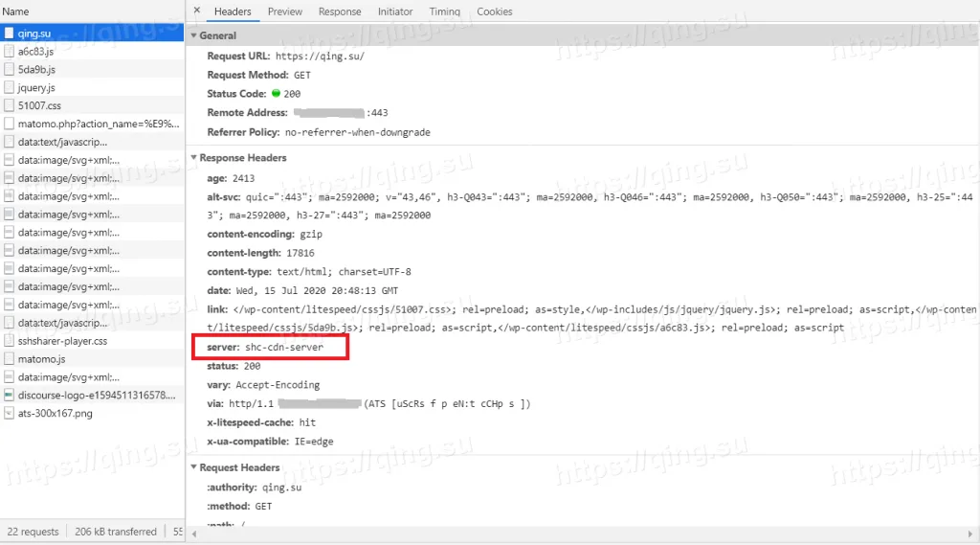Select the qing.su request
Screen dimensions: 980x545
[34, 33]
